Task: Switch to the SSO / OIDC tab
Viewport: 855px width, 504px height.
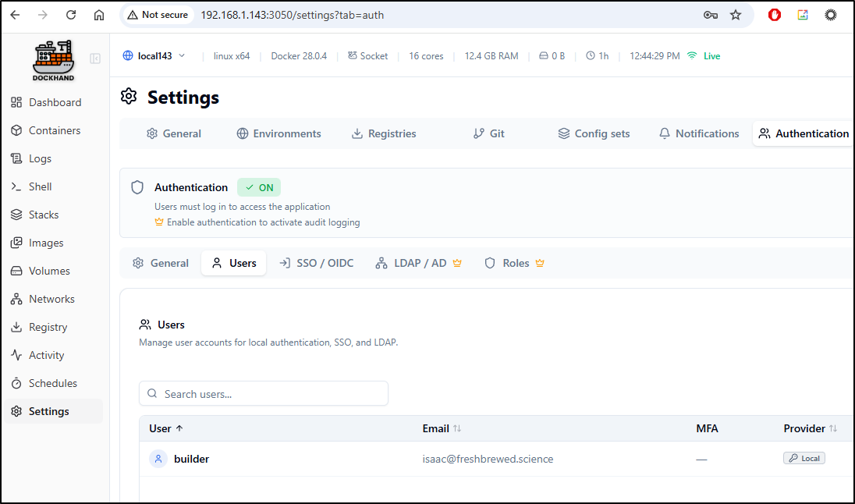Action: [x=316, y=263]
